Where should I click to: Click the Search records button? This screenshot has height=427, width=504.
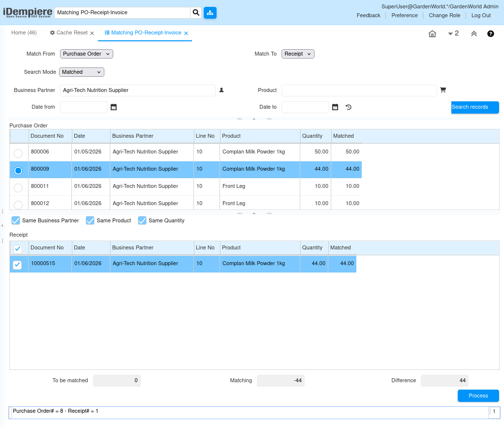474,107
